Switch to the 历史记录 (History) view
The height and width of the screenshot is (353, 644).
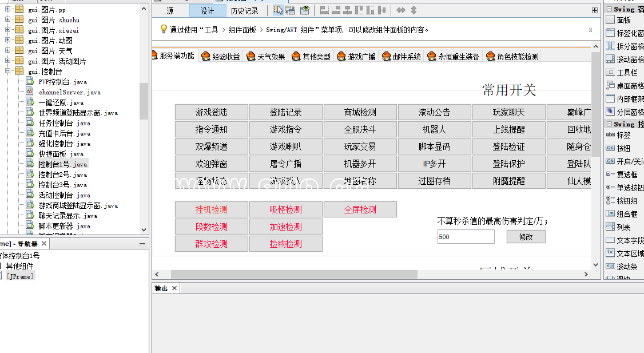(x=244, y=11)
